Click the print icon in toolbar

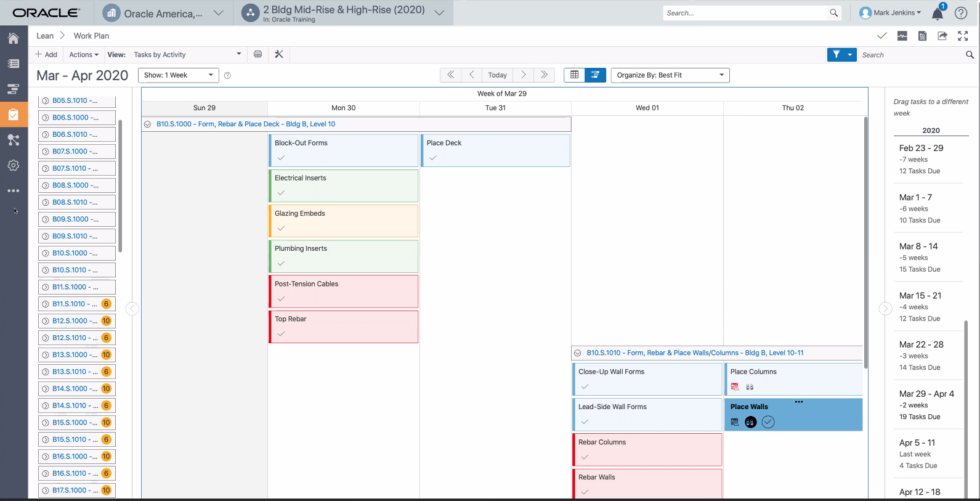click(x=257, y=54)
